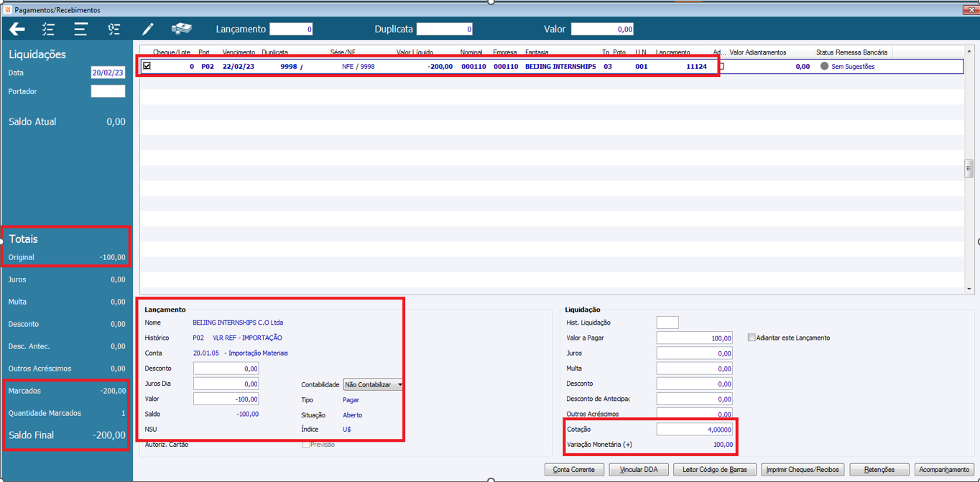The image size is (980, 482).
Task: Click the Lançamento Desconto field
Action: 226,369
